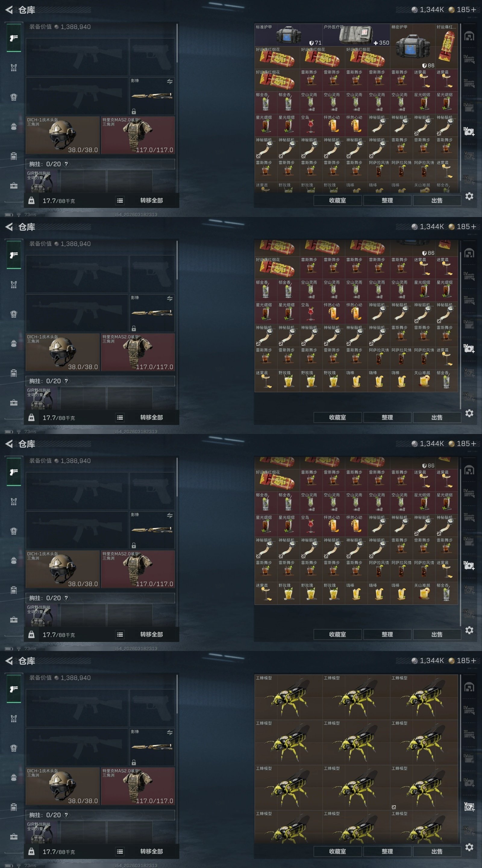Image resolution: width=482 pixels, height=868 pixels.
Task: Click 出售 under the 工蜂模型 grid
Action: point(437,851)
